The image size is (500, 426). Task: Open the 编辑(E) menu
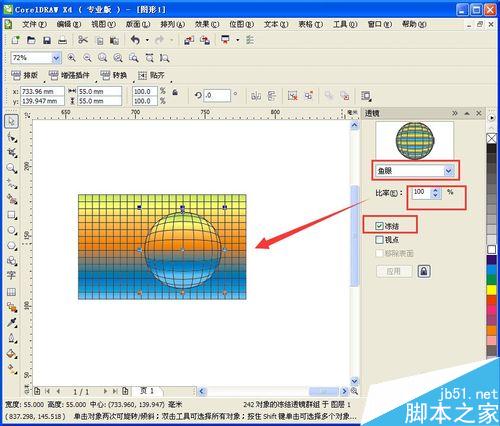69,24
